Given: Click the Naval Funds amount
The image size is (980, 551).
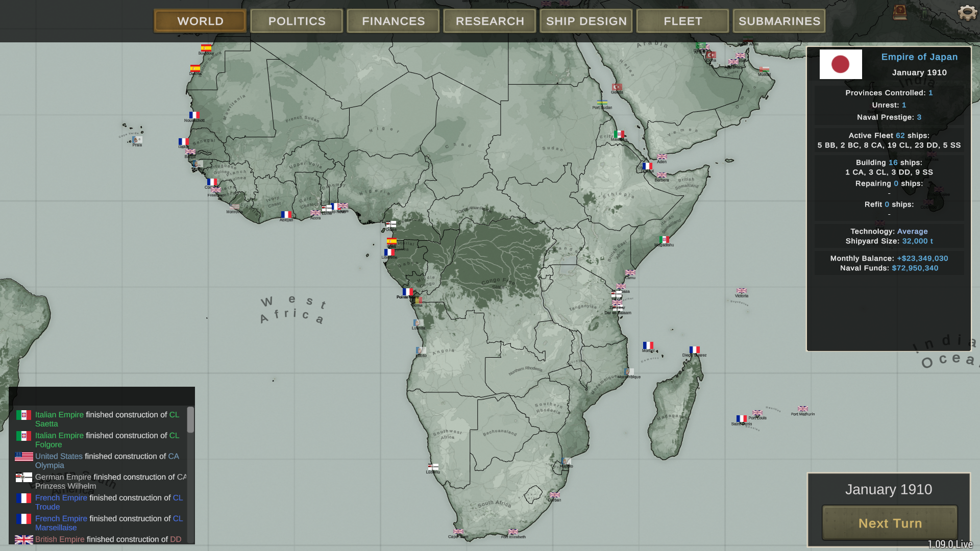Looking at the screenshot, I should coord(915,268).
